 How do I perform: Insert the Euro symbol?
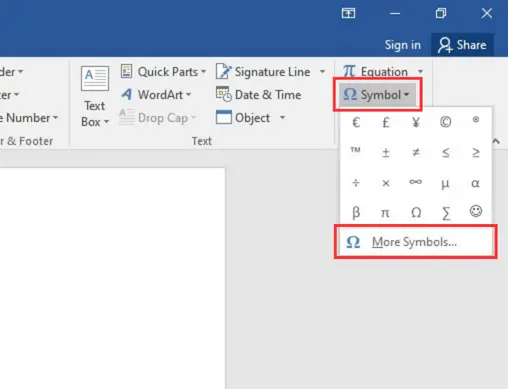(356, 122)
